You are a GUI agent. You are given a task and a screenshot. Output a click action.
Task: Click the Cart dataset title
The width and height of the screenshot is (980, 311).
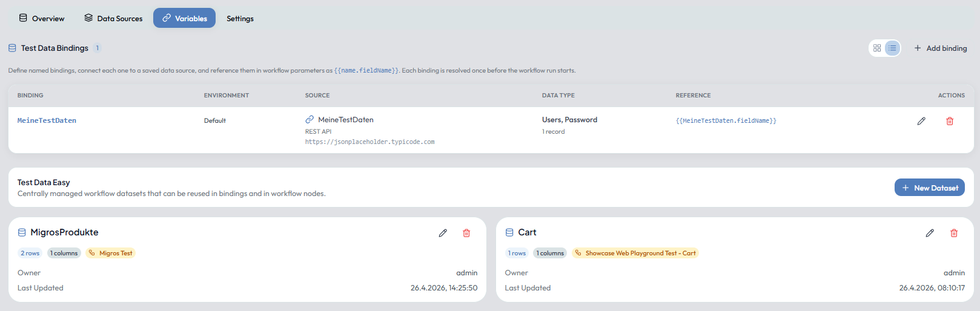click(x=527, y=232)
